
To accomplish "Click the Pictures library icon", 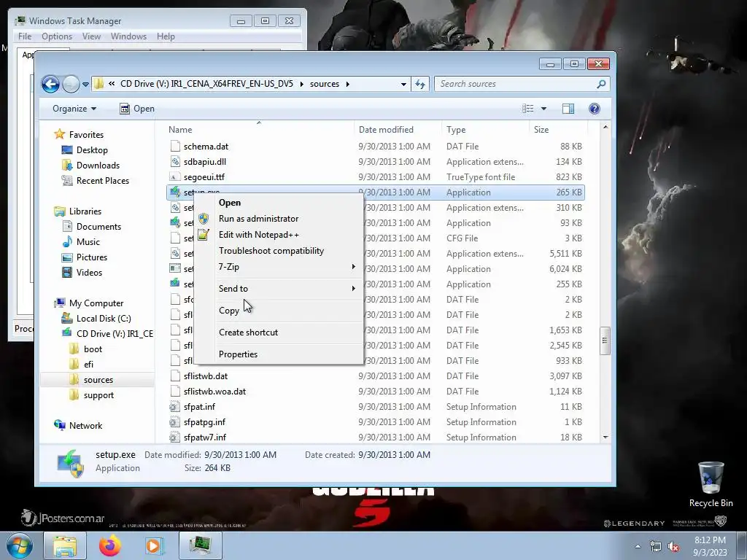I will point(67,257).
